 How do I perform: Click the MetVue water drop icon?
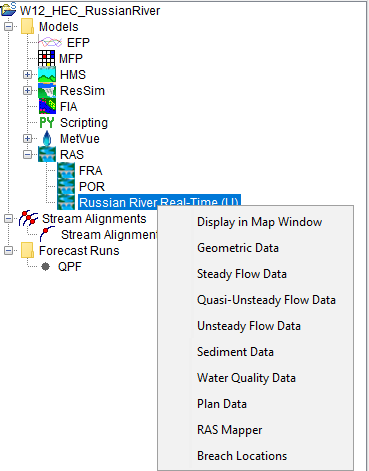tap(47, 138)
